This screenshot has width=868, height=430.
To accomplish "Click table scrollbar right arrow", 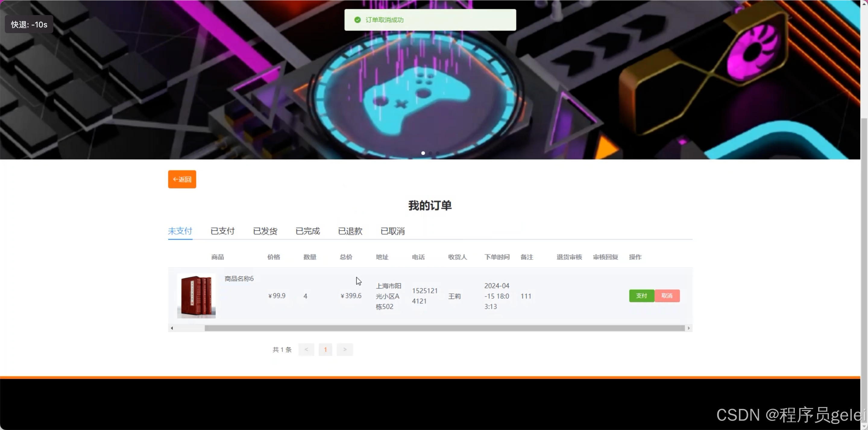I will click(x=689, y=328).
